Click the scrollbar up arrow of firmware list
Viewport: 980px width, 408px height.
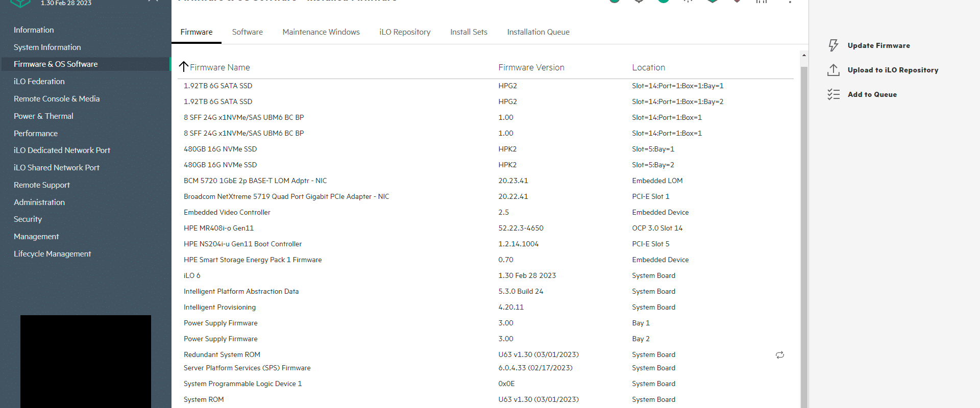804,55
